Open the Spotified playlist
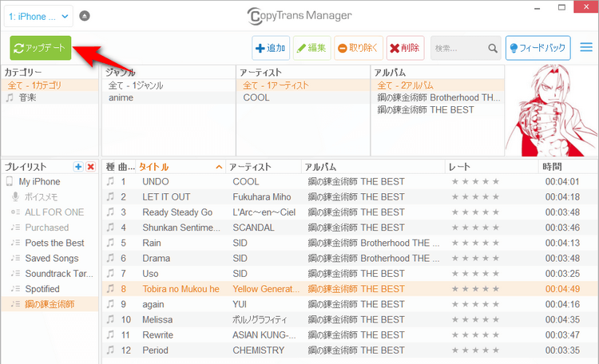Image resolution: width=599 pixels, height=364 pixels. pyautogui.click(x=50, y=289)
